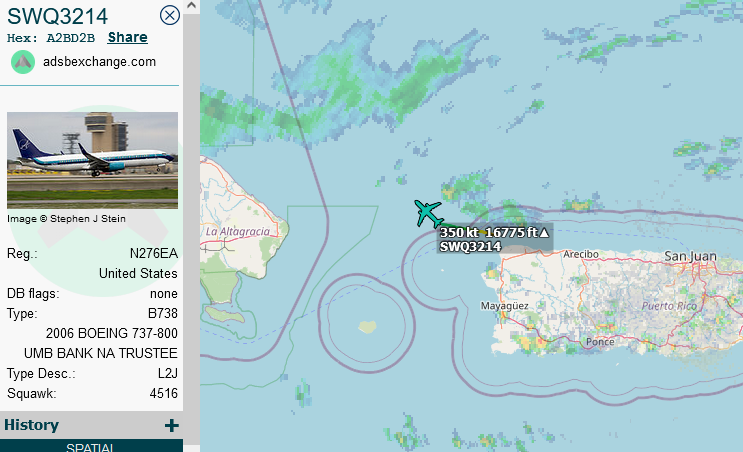This screenshot has height=452, width=743.
Task: Click the Mayagüez label on the map
Action: [504, 306]
